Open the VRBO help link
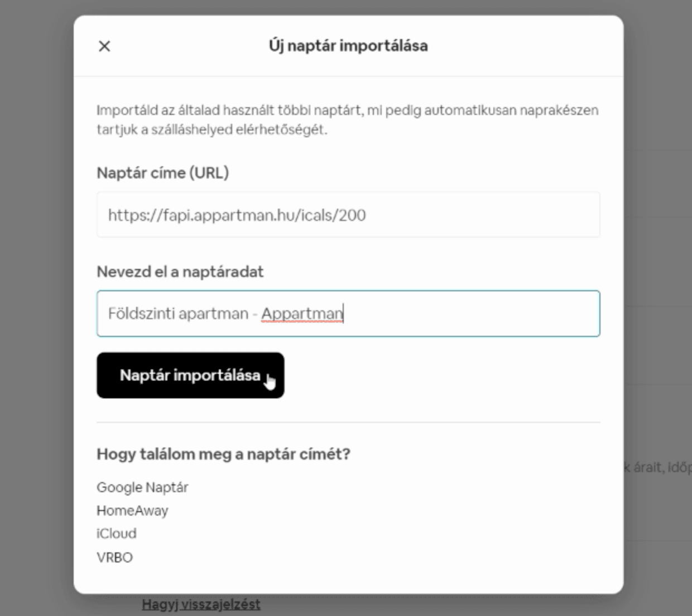This screenshot has width=692, height=616. pos(114,557)
